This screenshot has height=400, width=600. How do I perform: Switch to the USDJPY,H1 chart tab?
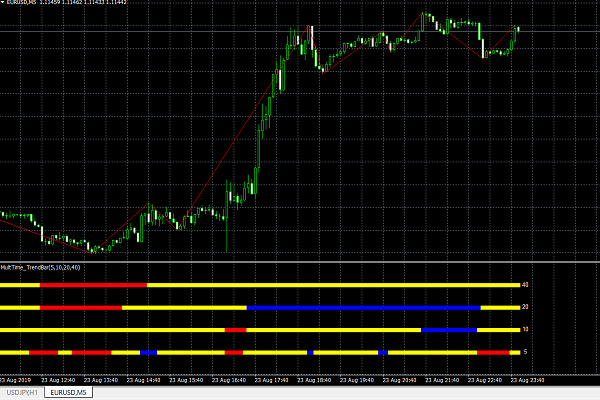tap(22, 393)
